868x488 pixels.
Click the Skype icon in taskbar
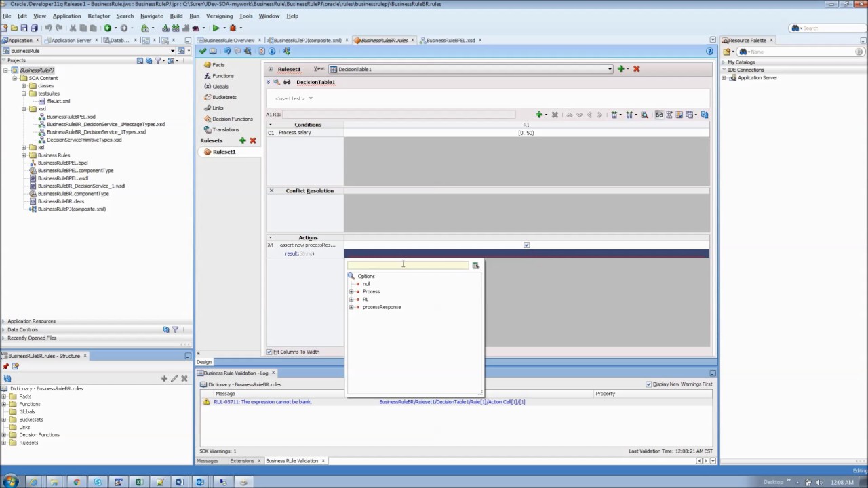pos(98,482)
